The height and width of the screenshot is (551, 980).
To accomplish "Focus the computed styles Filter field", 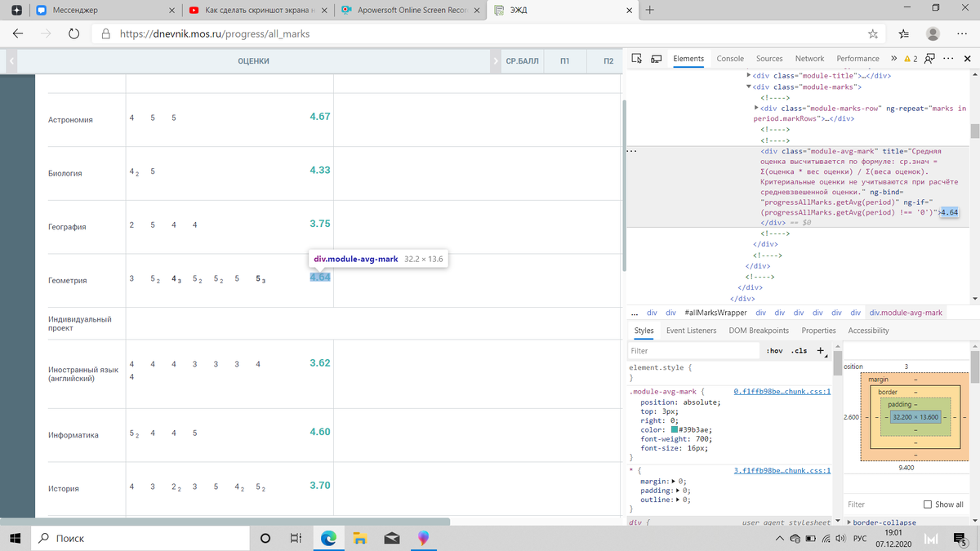I will click(x=880, y=504).
